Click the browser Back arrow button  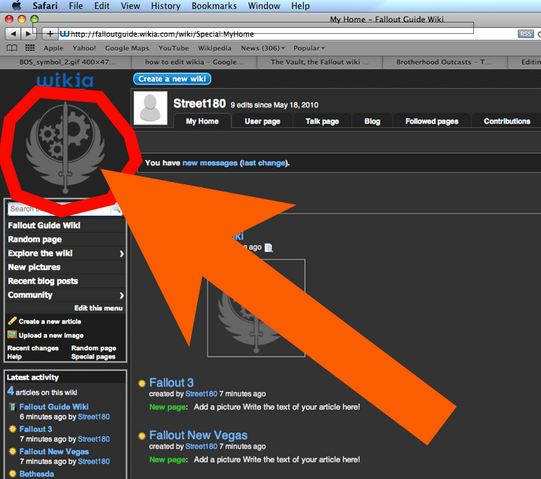coord(13,34)
